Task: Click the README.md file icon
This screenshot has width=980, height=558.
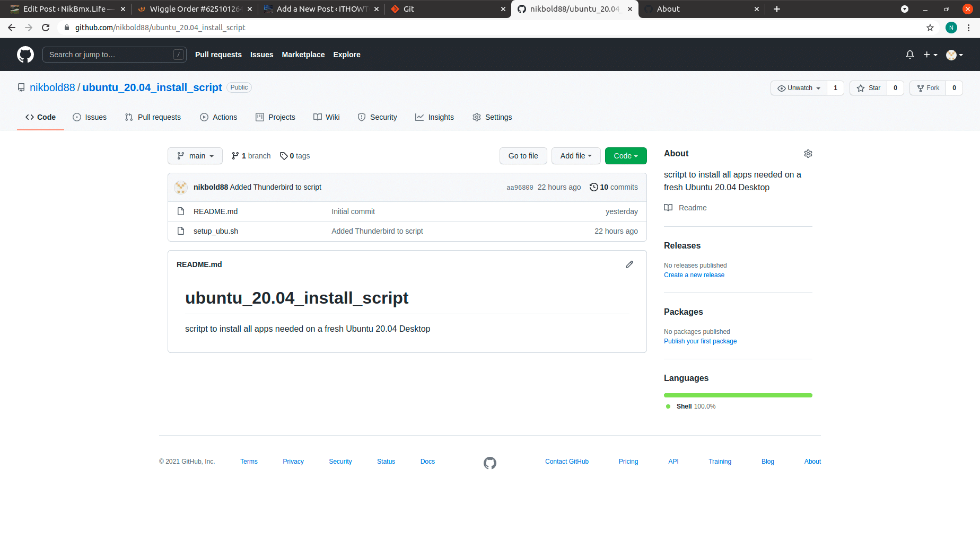Action: point(181,211)
